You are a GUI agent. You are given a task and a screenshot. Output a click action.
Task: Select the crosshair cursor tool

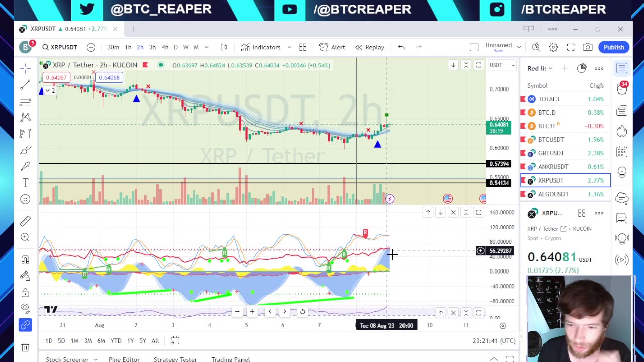tap(25, 68)
